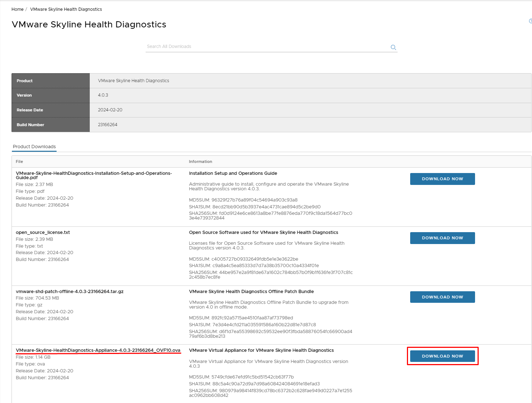
Task: Click File size 2.37 MB text
Action: click(x=34, y=185)
